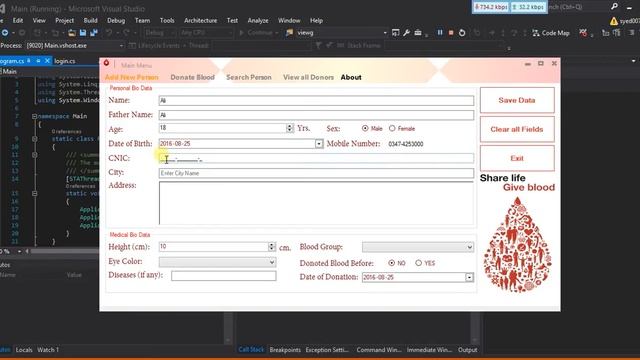Open the Locals panel tab

pyautogui.click(x=24, y=350)
